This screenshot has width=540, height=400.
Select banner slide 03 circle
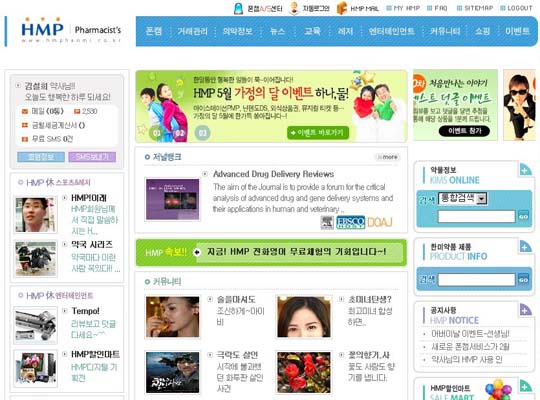[202, 133]
